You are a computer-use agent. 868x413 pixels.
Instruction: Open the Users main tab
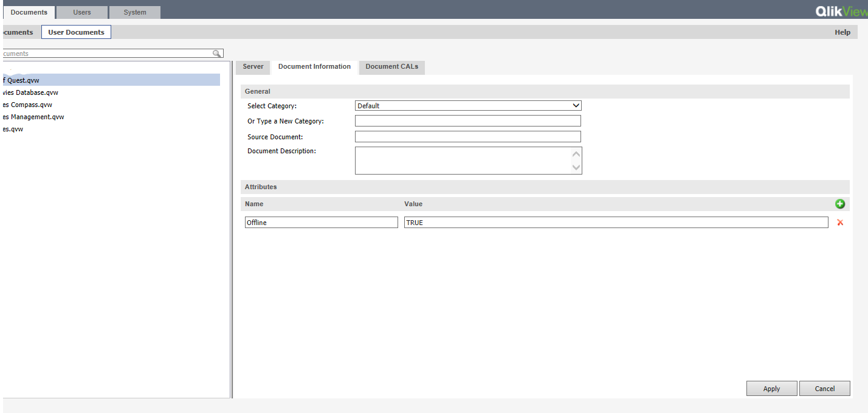click(x=82, y=12)
